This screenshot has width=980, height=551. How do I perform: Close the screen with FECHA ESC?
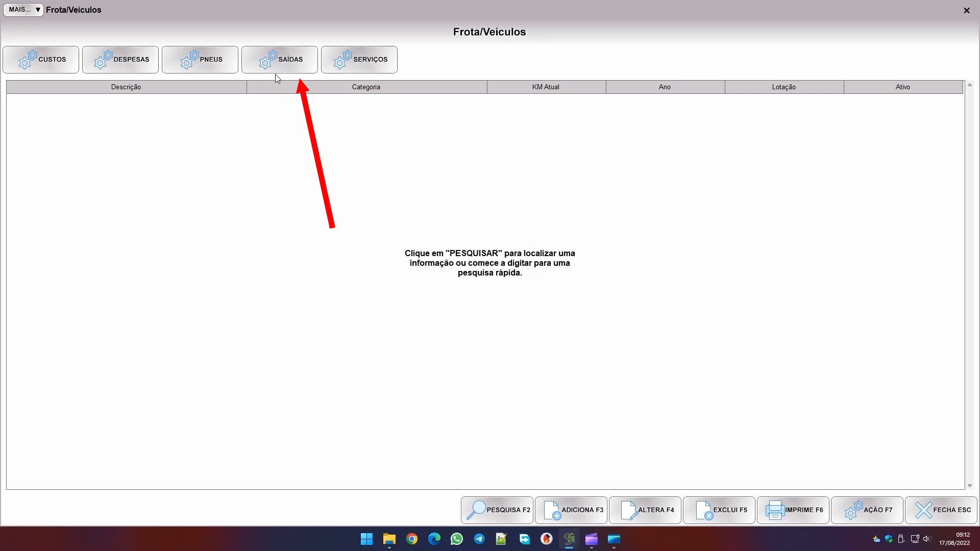[x=941, y=510]
